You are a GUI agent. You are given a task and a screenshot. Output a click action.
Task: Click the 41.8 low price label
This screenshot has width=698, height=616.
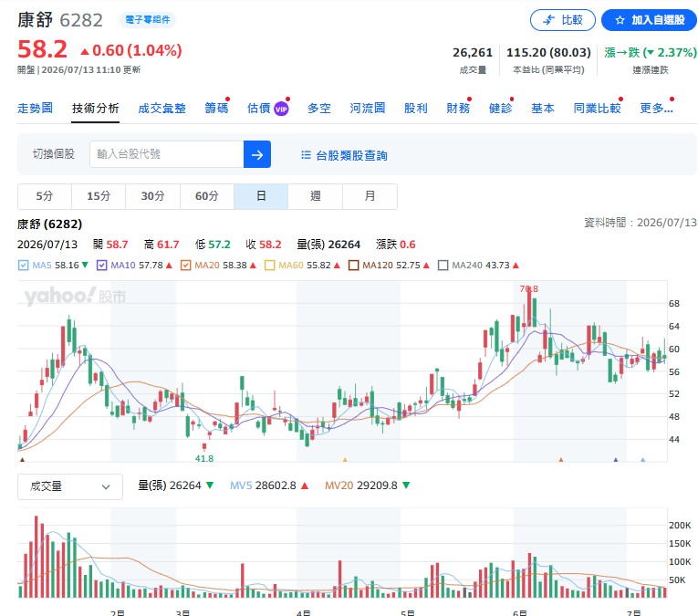[x=204, y=458]
